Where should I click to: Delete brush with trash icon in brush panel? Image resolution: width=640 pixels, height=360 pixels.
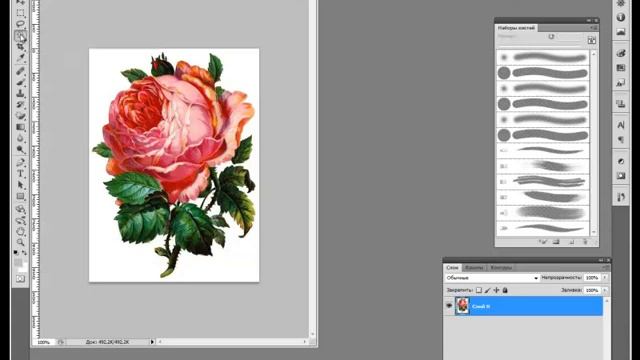[585, 242]
